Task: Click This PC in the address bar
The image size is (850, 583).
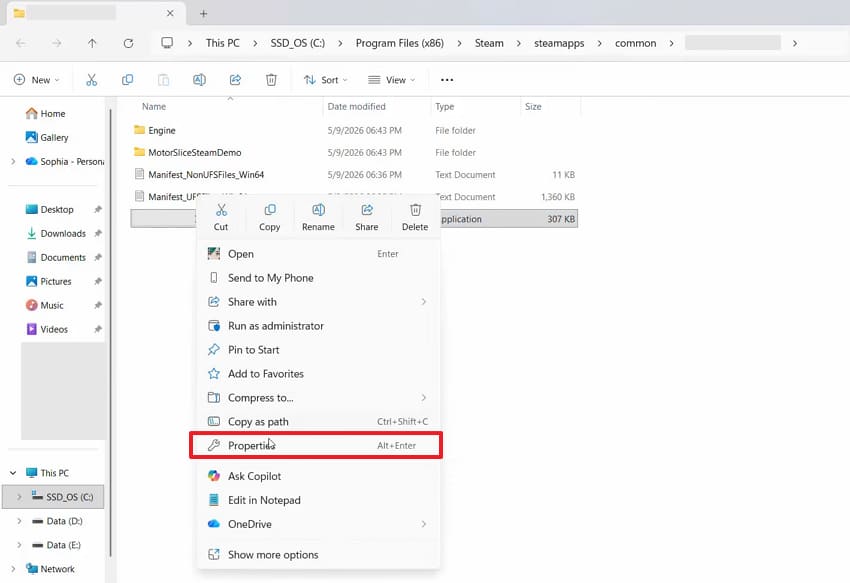Action: coord(222,43)
